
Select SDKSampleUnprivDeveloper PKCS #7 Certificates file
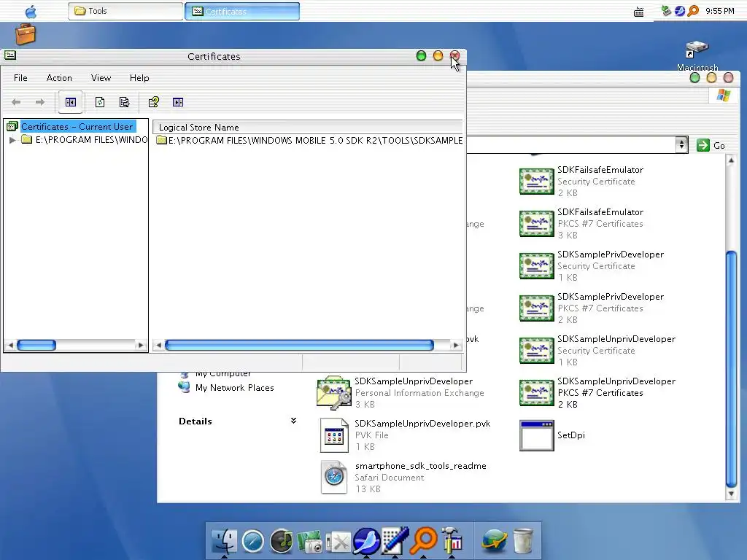tap(597, 393)
